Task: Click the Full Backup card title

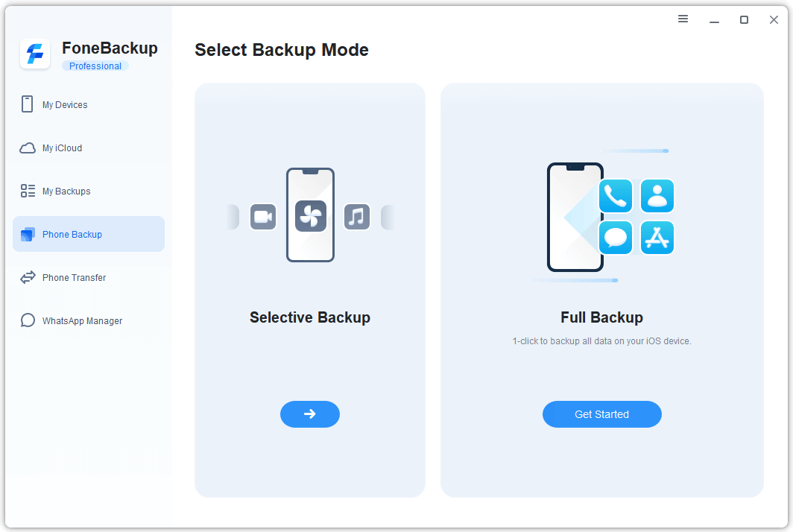Action: pos(601,317)
